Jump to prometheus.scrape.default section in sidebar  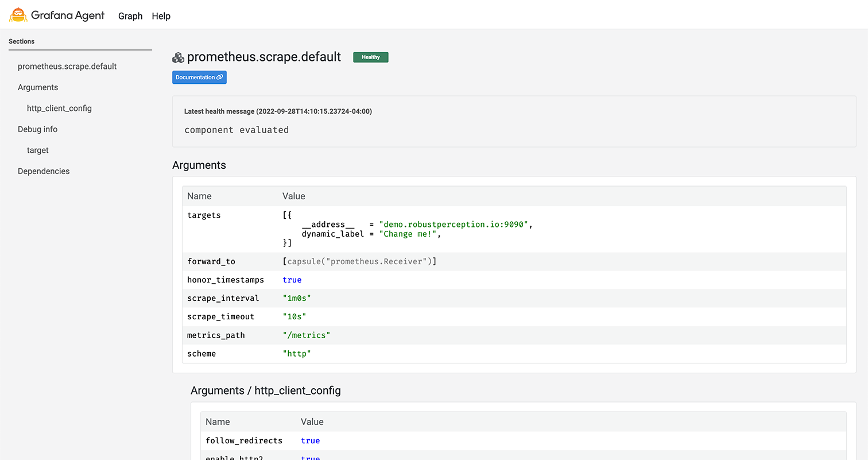pos(67,67)
